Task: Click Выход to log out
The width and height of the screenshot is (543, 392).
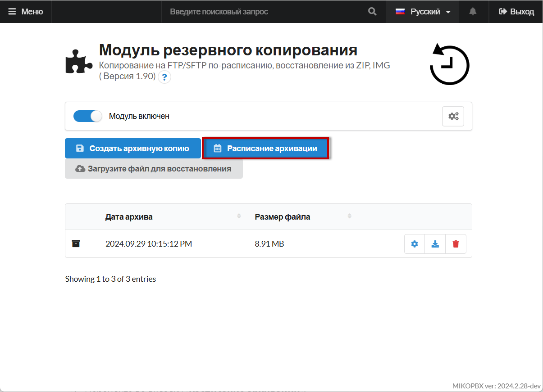Action: tap(516, 12)
